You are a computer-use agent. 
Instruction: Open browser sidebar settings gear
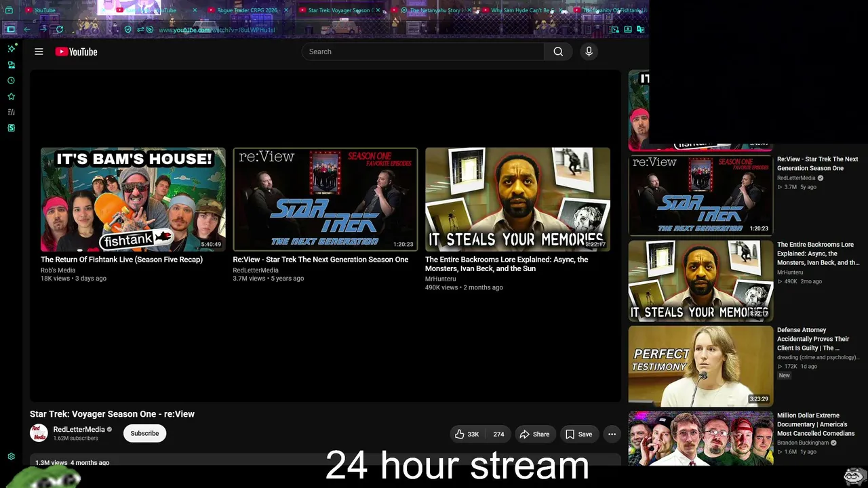[x=11, y=457]
